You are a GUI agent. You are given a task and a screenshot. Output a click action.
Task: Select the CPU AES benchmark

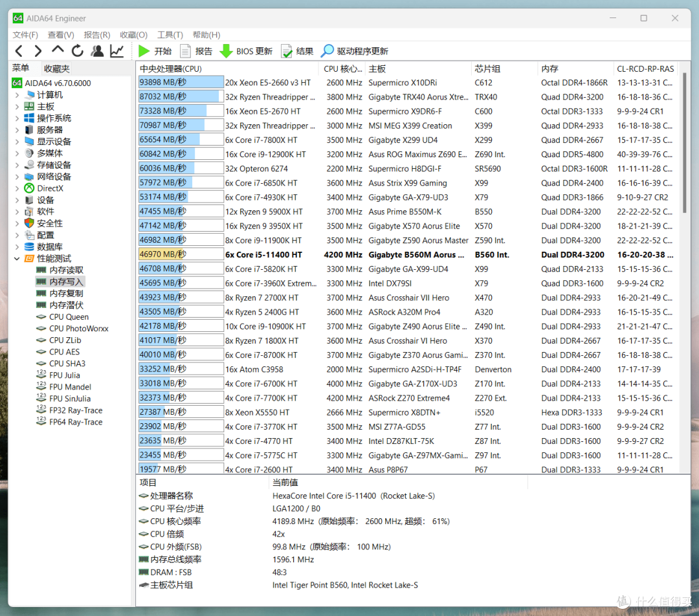pos(58,352)
